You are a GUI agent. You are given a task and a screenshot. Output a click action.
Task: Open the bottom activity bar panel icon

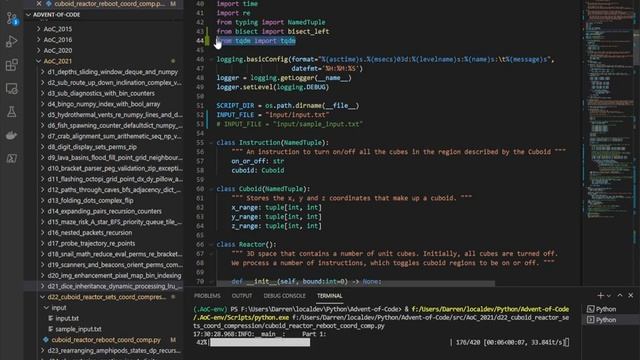pos(11,158)
